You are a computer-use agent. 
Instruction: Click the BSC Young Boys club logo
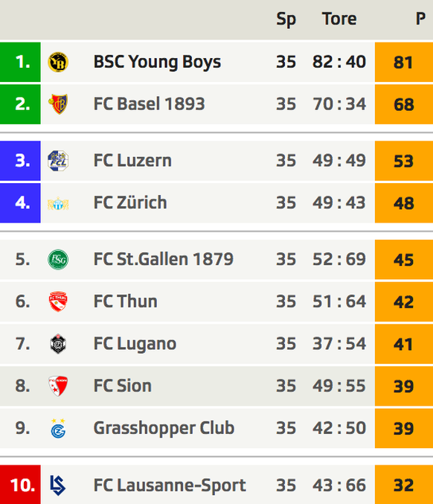coord(58,62)
